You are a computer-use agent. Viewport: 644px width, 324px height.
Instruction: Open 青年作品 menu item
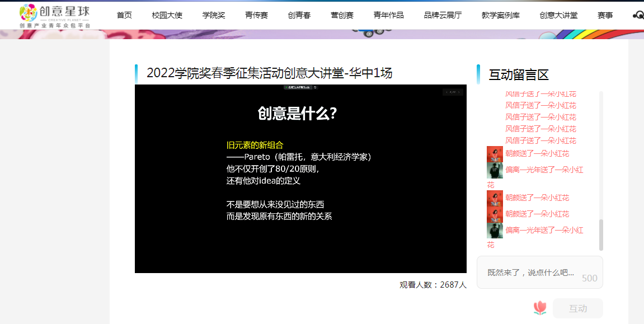pyautogui.click(x=388, y=15)
